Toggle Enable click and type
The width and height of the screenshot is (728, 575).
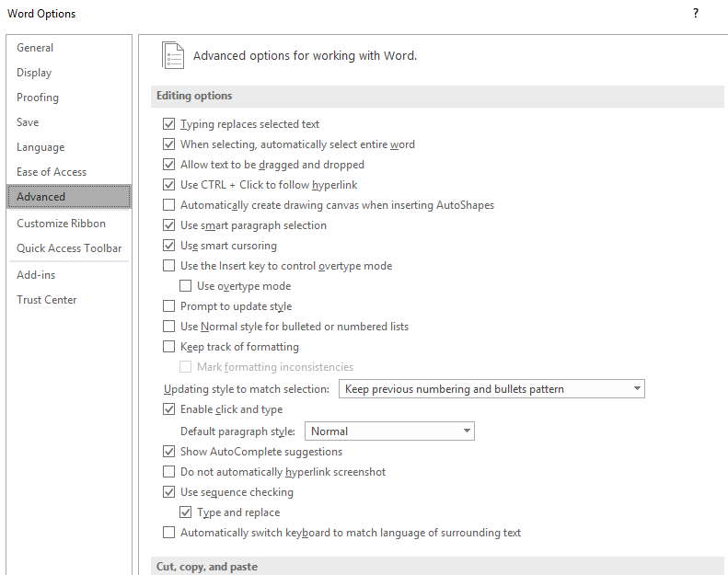click(x=169, y=409)
